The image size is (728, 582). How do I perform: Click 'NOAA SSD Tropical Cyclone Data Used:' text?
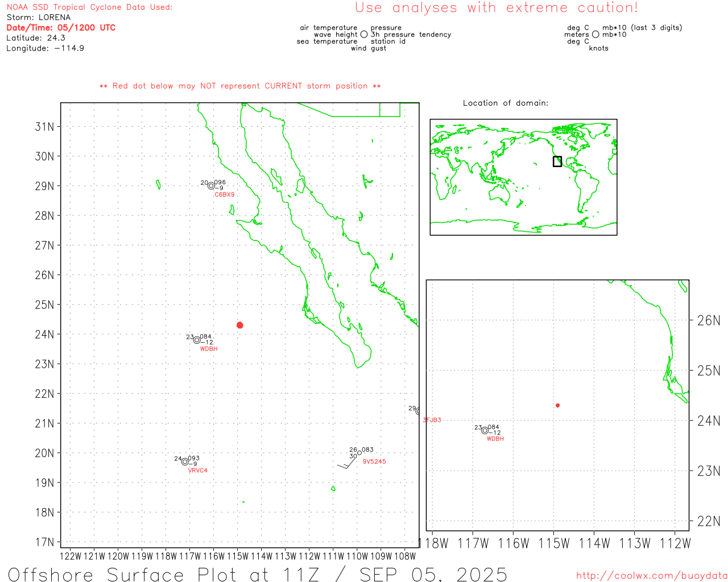[x=89, y=7]
